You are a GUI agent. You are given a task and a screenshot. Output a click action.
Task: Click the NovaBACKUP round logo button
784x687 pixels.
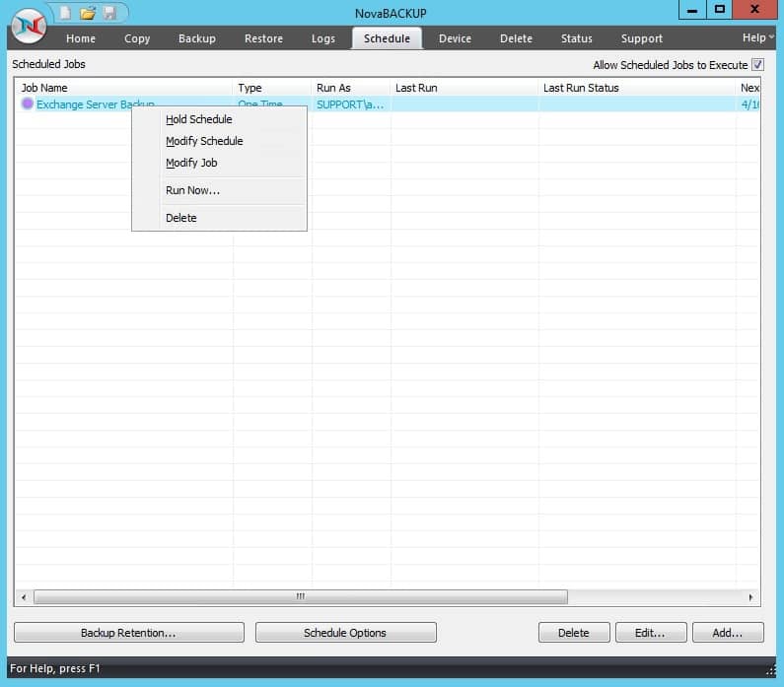click(x=29, y=26)
